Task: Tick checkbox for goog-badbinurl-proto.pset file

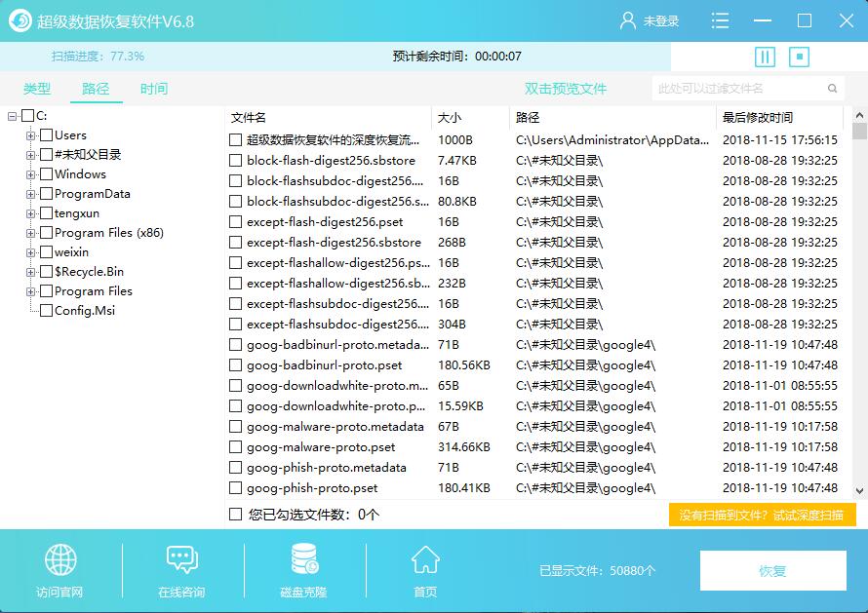Action: tap(235, 365)
